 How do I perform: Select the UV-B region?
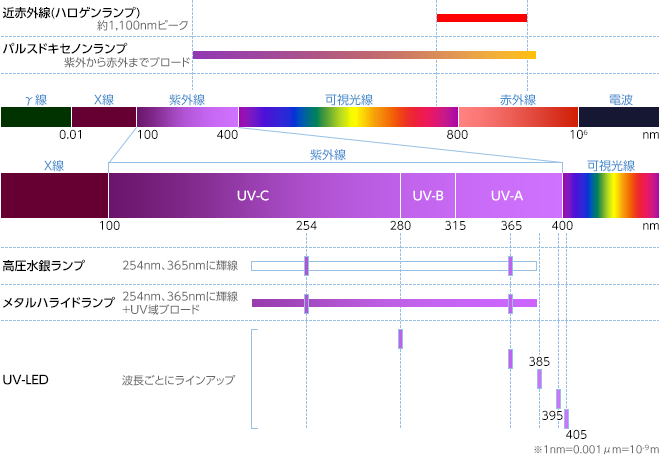click(x=427, y=195)
